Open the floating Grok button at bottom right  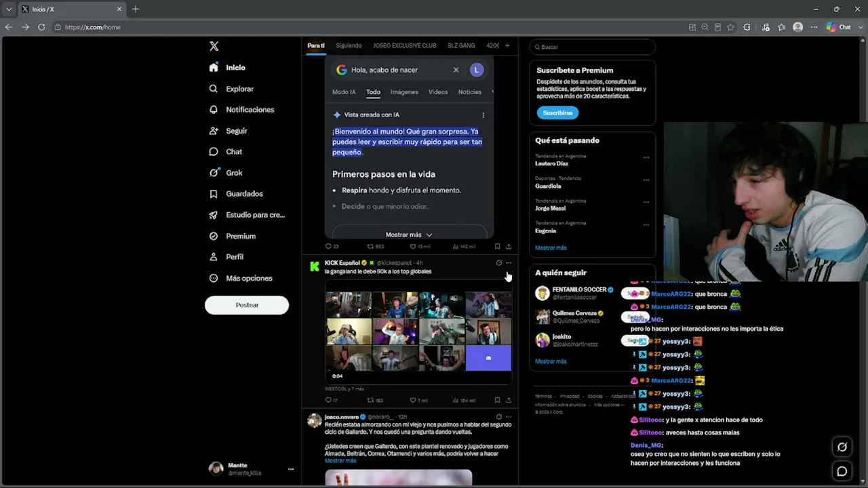(x=842, y=447)
